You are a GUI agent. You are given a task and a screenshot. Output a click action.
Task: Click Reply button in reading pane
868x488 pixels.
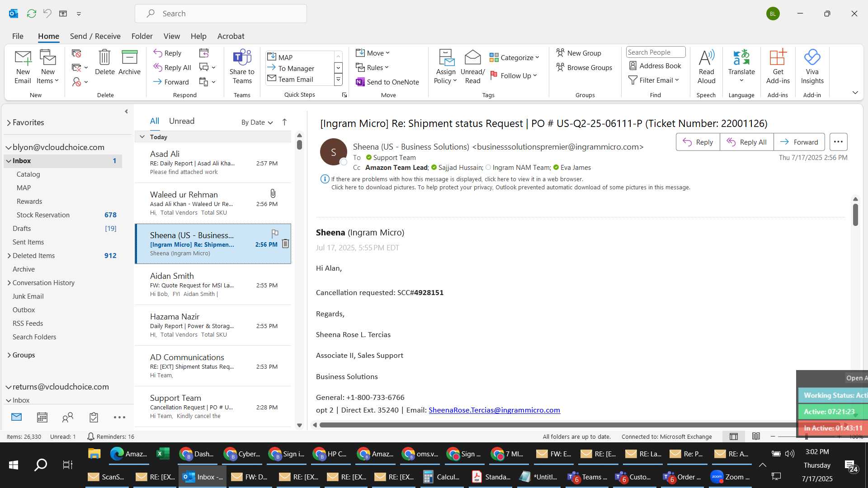698,142
